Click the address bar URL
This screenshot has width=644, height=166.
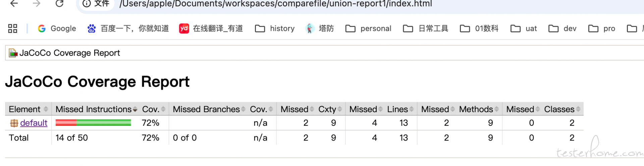coord(275,4)
